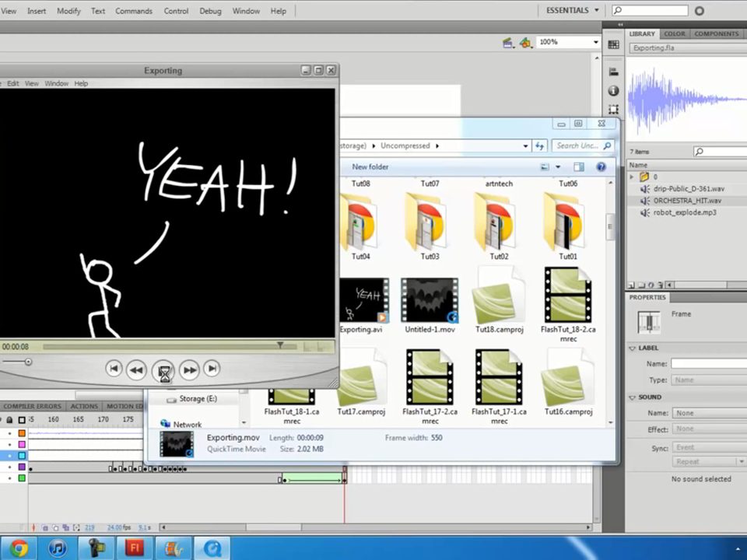Toggle outline for the orange layer
Image resolution: width=747 pixels, height=560 pixels.
[x=22, y=433]
